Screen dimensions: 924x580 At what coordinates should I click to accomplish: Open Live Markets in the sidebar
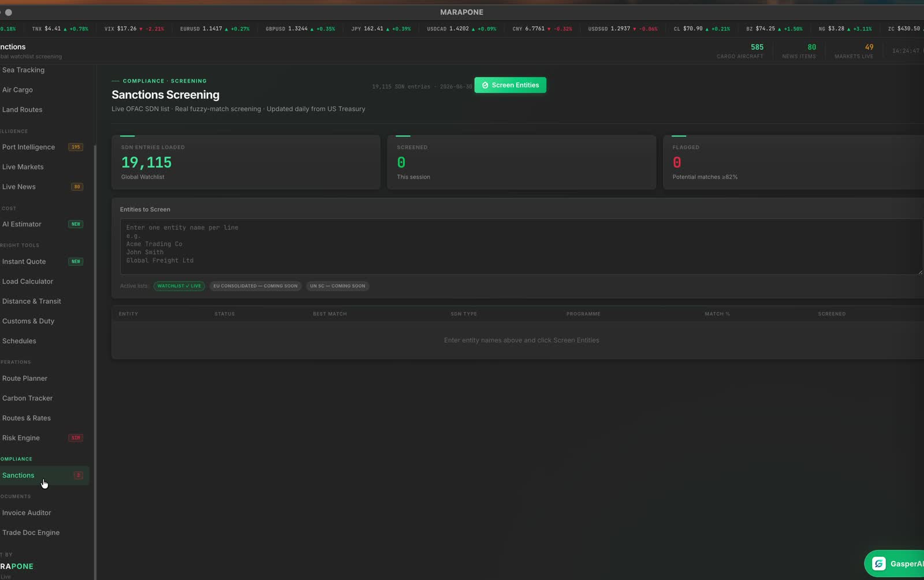23,167
